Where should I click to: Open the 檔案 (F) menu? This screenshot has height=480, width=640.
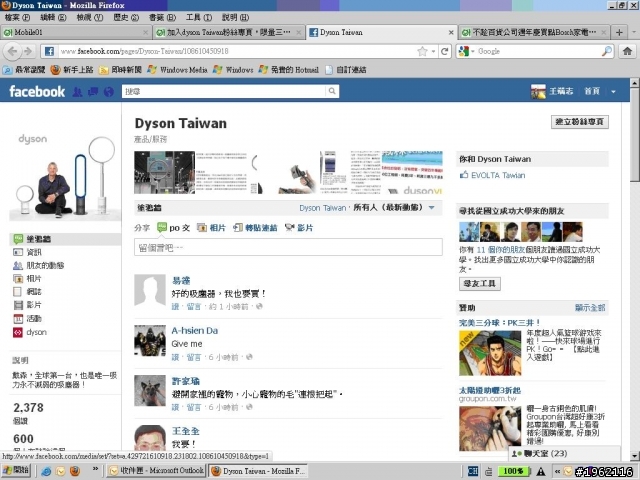(17, 18)
